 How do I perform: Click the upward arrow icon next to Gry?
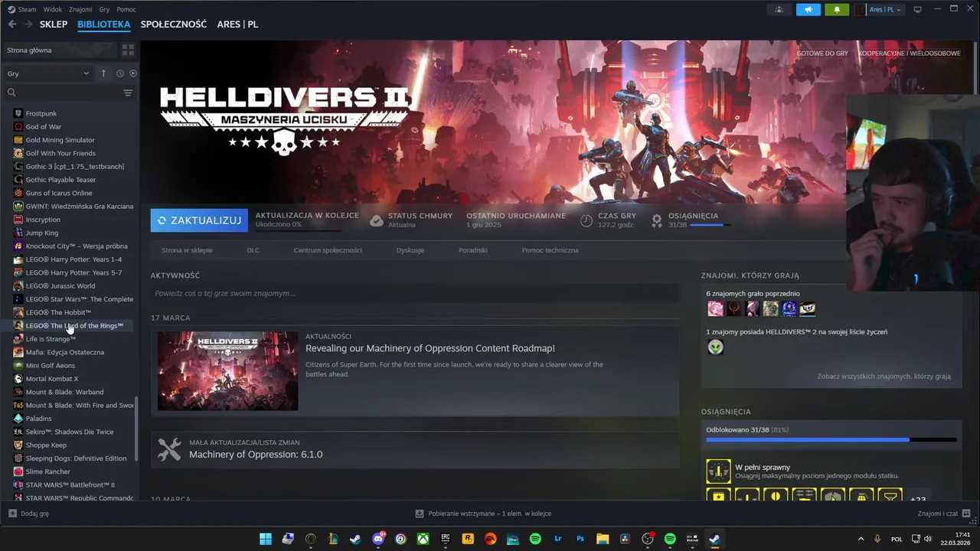point(103,73)
